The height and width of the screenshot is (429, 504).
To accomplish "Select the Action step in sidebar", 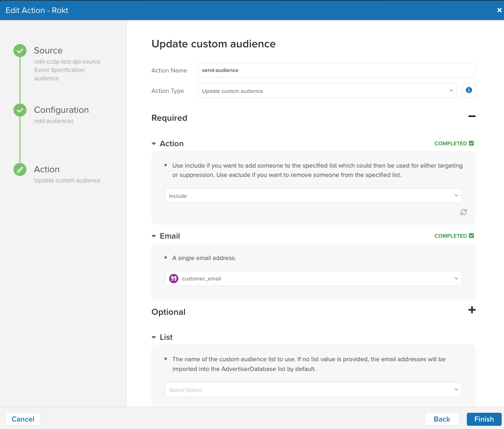I will click(x=47, y=169).
